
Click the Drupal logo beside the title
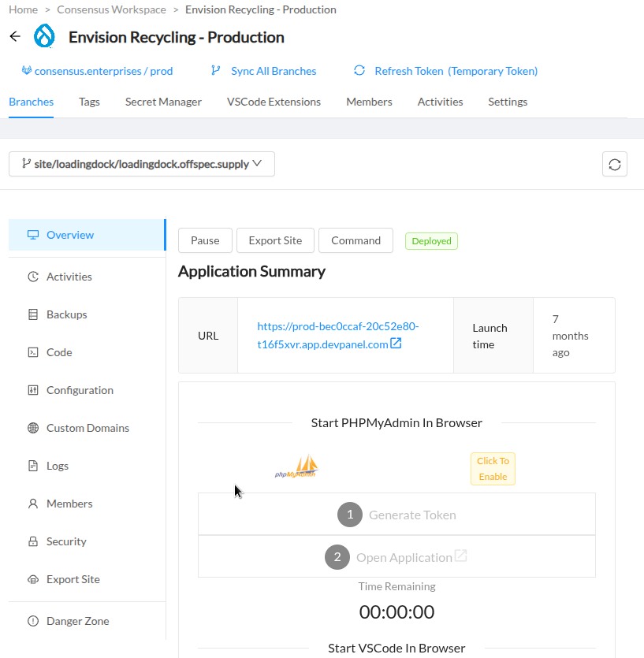[44, 36]
